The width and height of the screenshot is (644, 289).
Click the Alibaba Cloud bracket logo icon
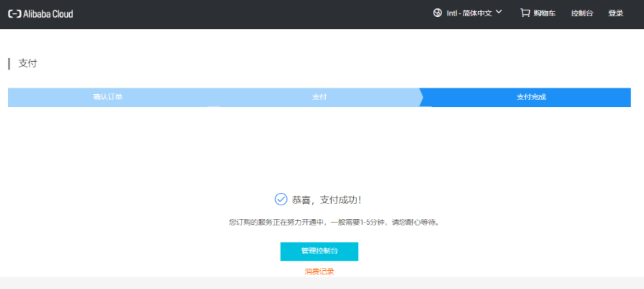coord(14,14)
